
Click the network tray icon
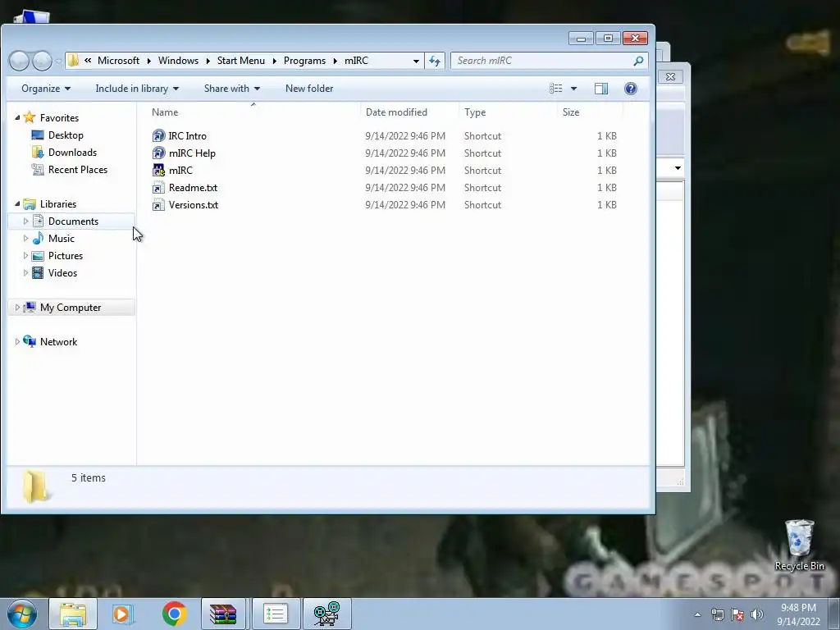(717, 614)
